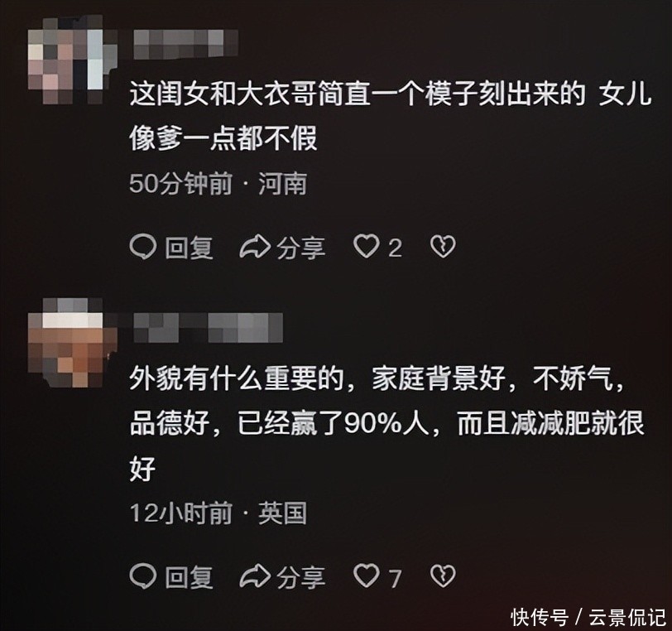The height and width of the screenshot is (631, 672).
Task: Dislike the Henan comment using broken heart
Action: click(x=443, y=247)
